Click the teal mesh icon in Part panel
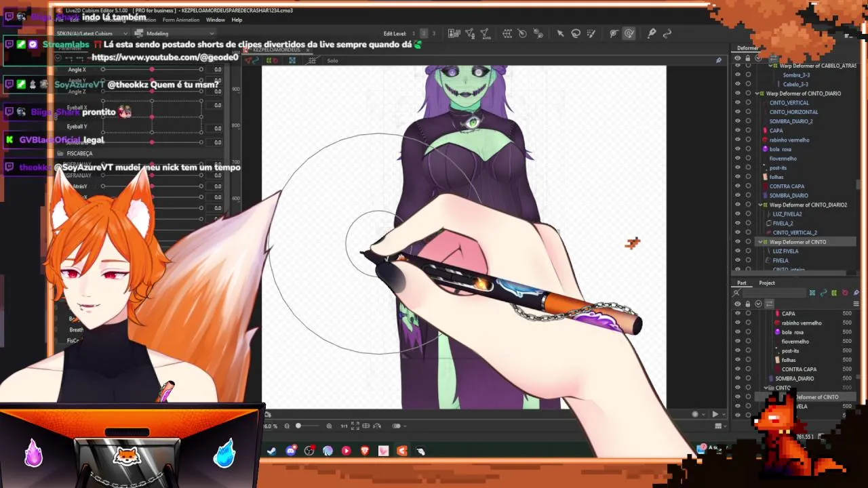Viewport: 868px width, 488px height. [812, 293]
